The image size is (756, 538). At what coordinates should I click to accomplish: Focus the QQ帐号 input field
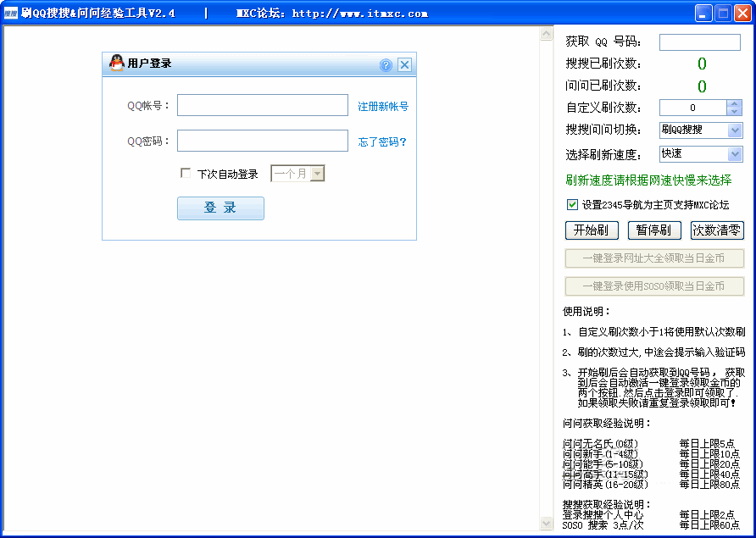point(263,105)
